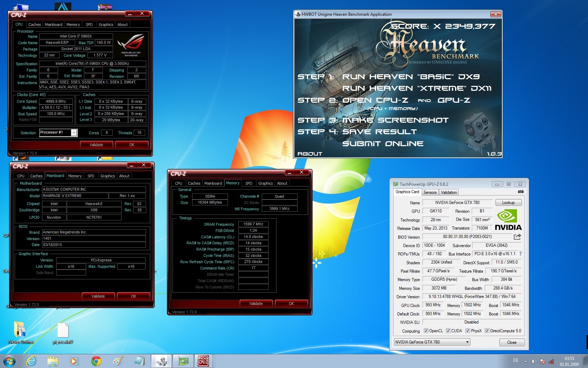Open Paint from the taskbar

click(118, 361)
